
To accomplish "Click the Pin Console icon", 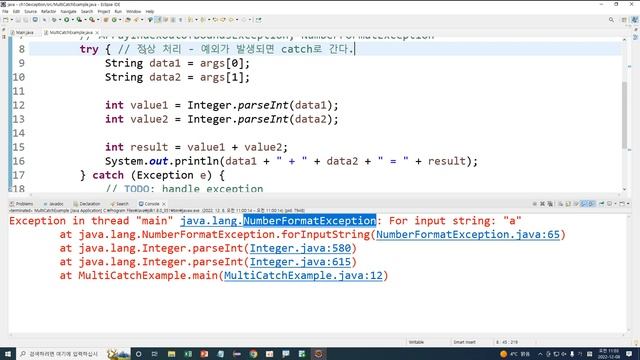I will pyautogui.click(x=602, y=203).
